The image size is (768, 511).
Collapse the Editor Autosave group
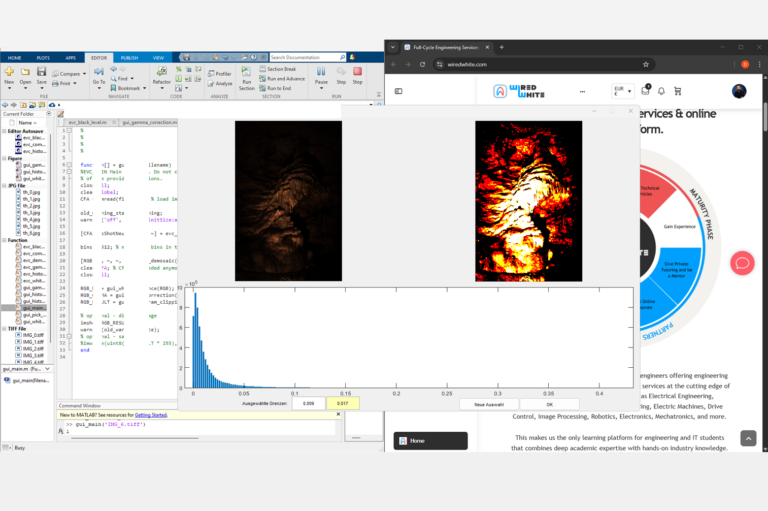[x=4, y=131]
